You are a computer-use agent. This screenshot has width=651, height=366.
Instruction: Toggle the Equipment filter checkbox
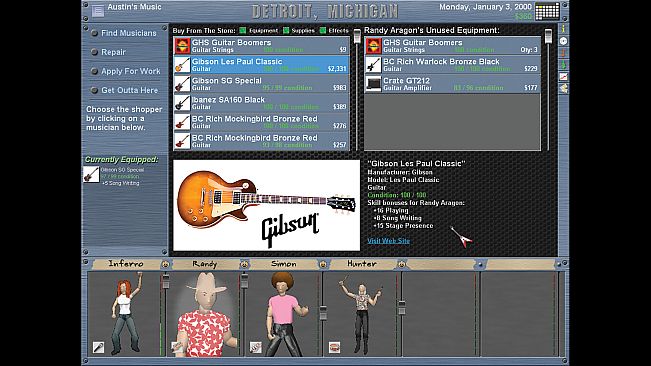click(243, 30)
